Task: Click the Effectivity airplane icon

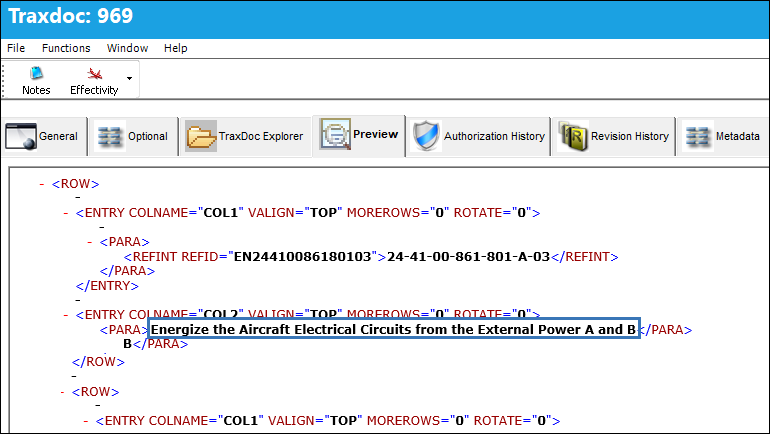Action: (x=94, y=74)
